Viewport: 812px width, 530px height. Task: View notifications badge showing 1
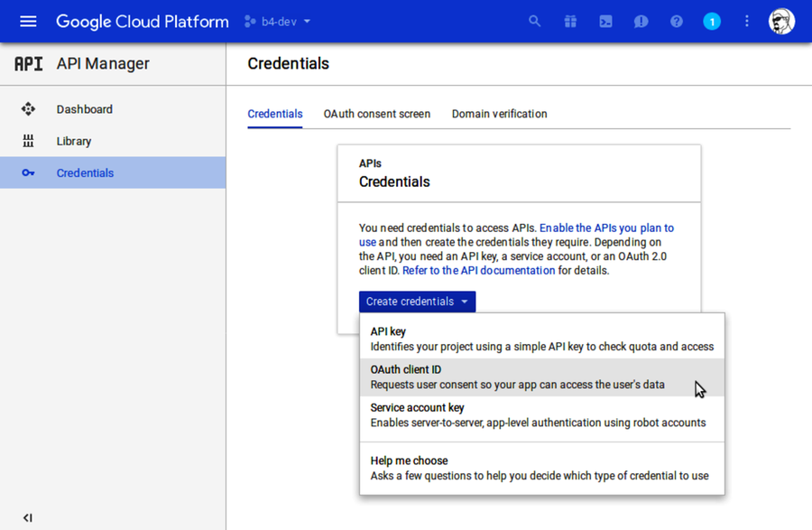click(712, 21)
